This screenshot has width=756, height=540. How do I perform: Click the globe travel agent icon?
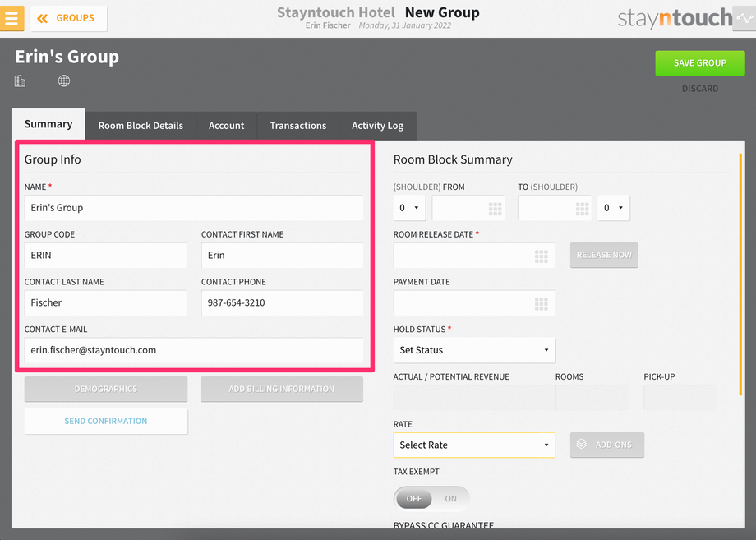[x=64, y=81]
